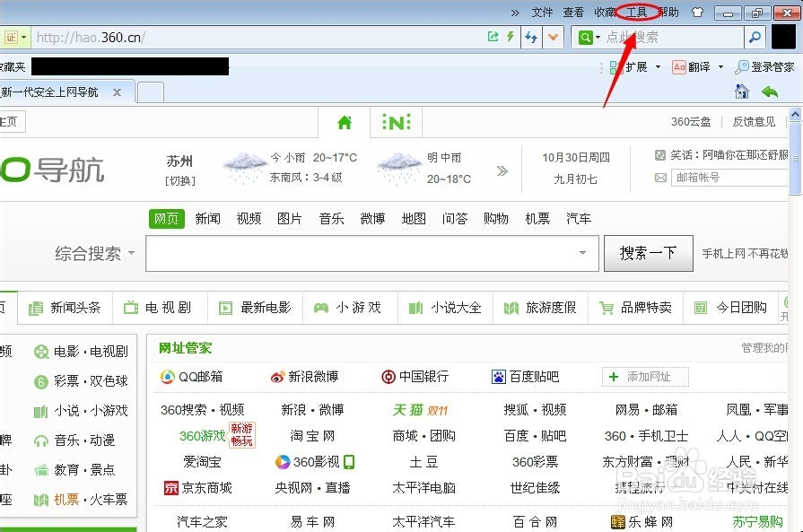803x532 pixels.
Task: Click the page vertical scrollbar thumb
Action: 795,158
